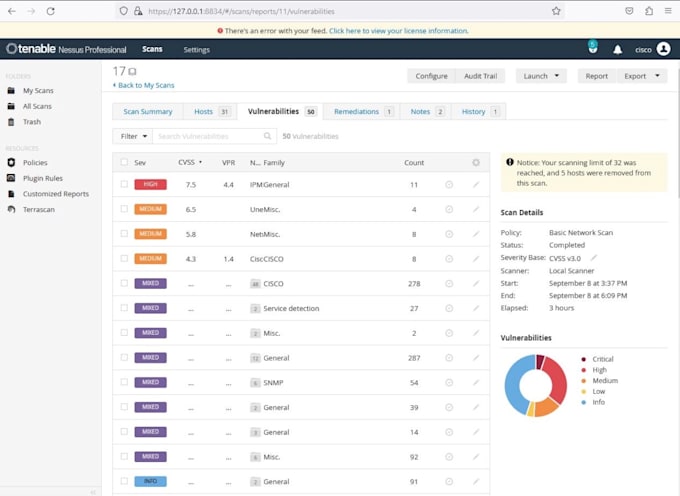Open Settings in the top navigation
Image resolution: width=680 pixels, height=496 pixels.
coord(196,50)
